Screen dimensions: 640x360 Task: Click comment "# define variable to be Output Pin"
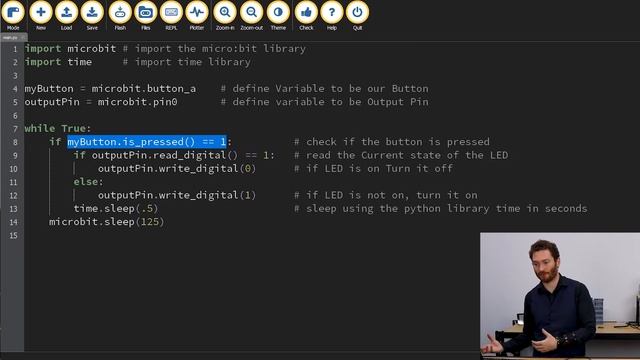[325, 102]
